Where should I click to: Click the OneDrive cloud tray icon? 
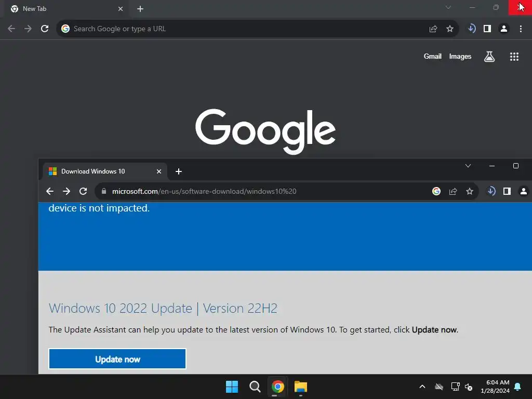pyautogui.click(x=439, y=387)
